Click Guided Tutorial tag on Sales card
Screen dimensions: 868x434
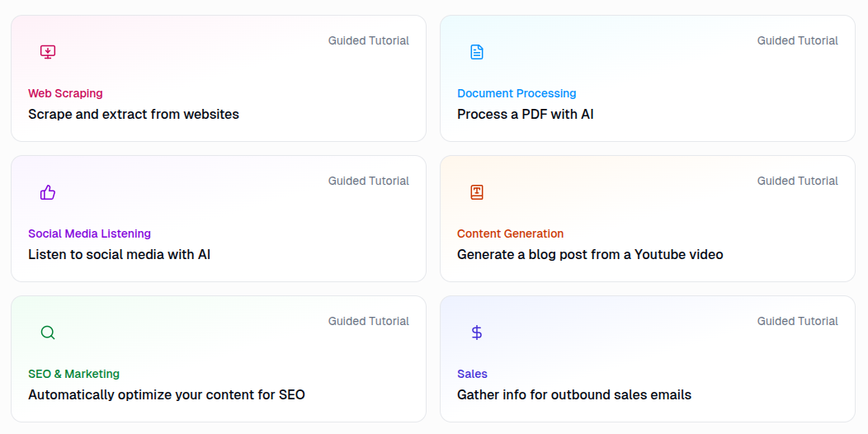(x=797, y=321)
